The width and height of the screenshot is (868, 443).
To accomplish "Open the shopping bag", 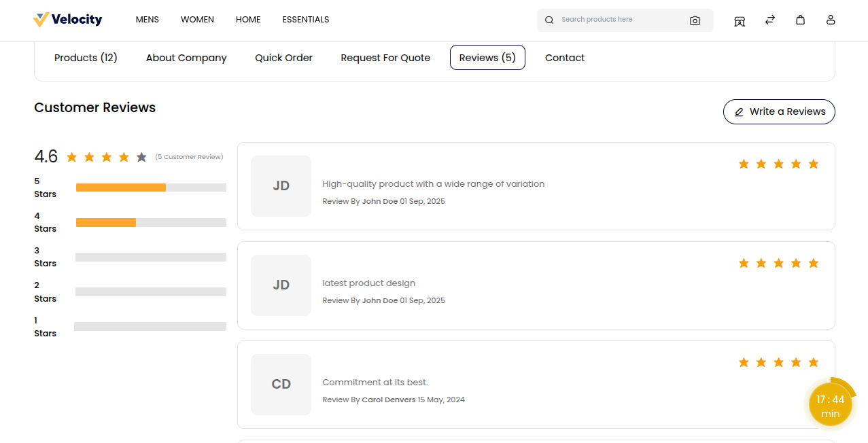I will (x=800, y=20).
